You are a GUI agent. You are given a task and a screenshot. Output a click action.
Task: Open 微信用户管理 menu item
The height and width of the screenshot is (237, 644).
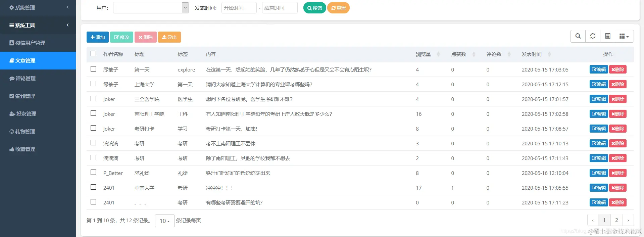tap(38, 43)
